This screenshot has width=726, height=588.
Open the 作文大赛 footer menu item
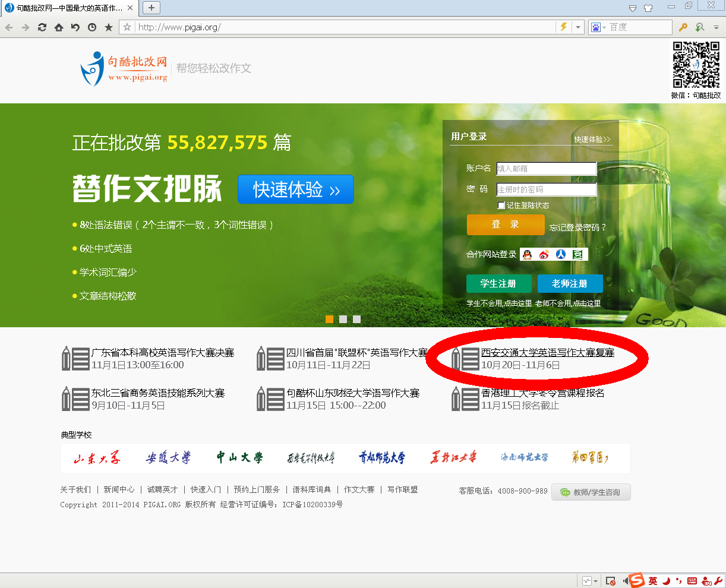(359, 490)
